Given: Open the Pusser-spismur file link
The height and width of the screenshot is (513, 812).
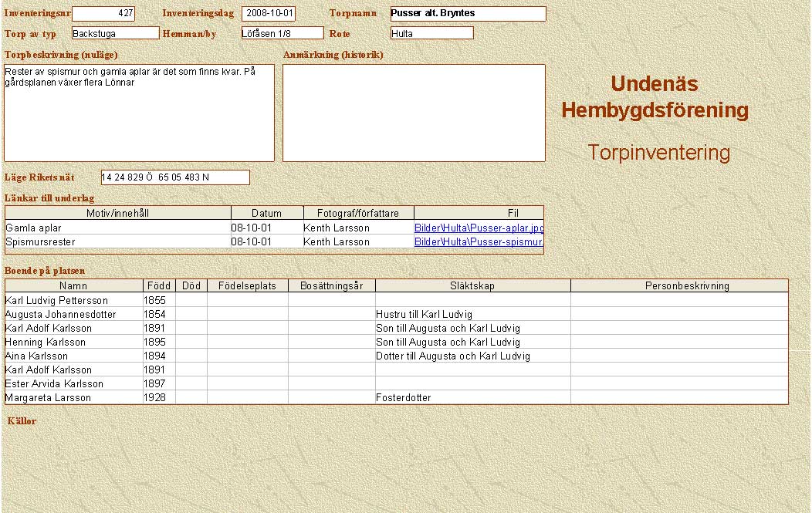Looking at the screenshot, I should (479, 242).
